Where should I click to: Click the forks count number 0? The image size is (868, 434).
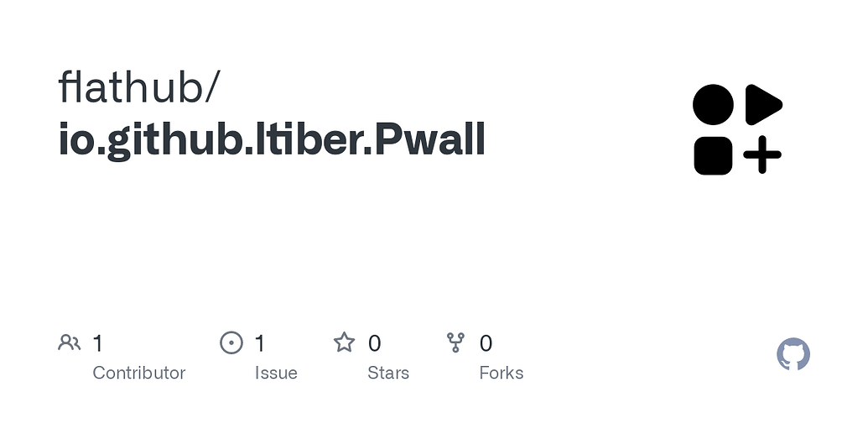pos(486,342)
